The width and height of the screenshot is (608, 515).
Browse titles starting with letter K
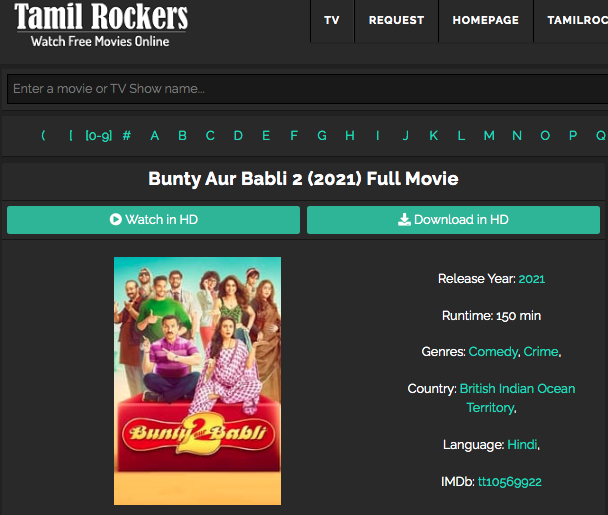[434, 136]
